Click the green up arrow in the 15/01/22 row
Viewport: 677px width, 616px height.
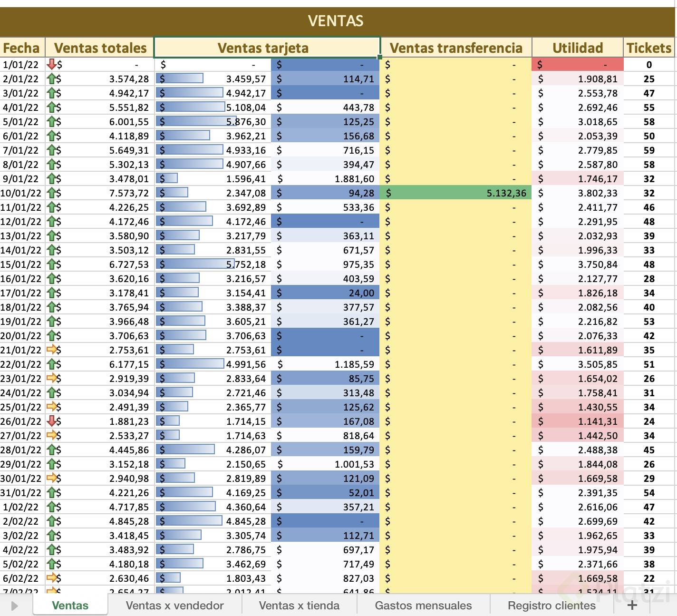[x=52, y=264]
